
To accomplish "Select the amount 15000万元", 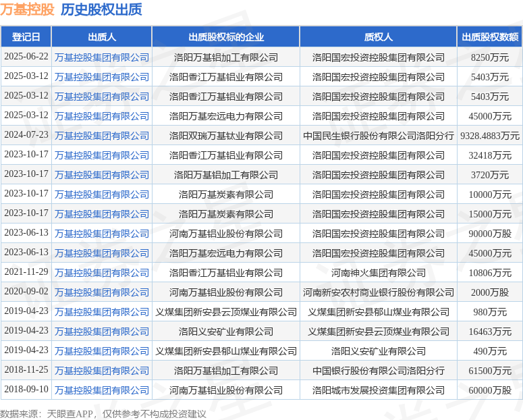I will (x=490, y=214).
